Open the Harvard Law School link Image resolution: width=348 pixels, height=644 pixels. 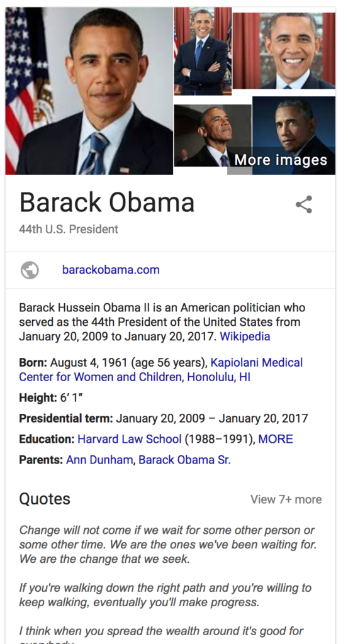(x=130, y=439)
